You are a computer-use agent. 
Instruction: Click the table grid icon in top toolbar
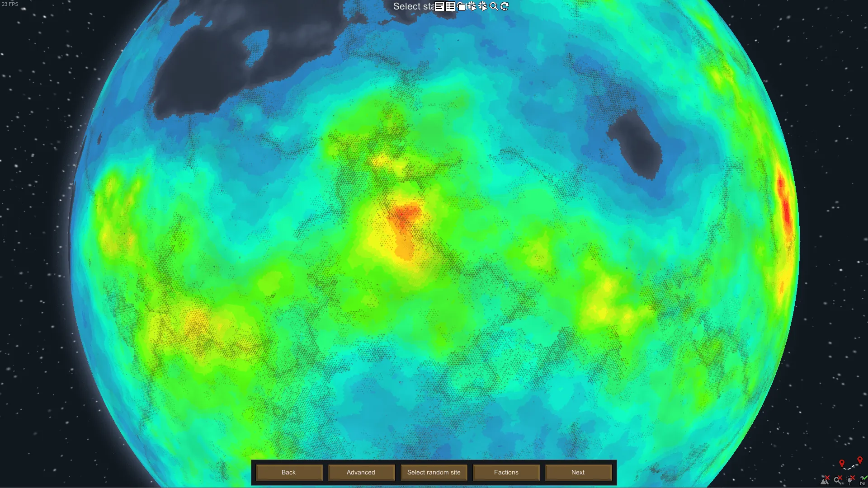pos(450,6)
